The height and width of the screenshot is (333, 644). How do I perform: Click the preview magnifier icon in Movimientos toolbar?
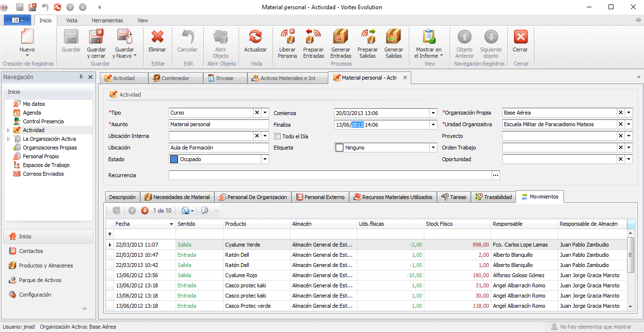205,211
